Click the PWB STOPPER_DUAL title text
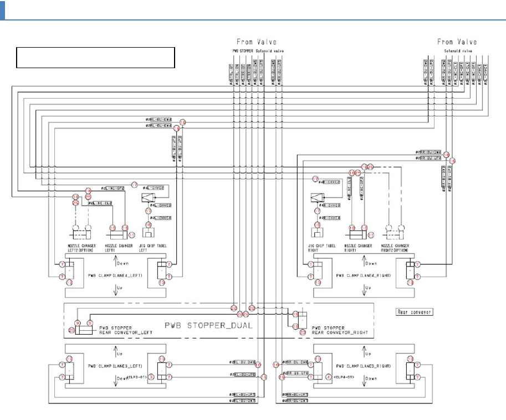This screenshot has height=420, width=506. click(208, 325)
